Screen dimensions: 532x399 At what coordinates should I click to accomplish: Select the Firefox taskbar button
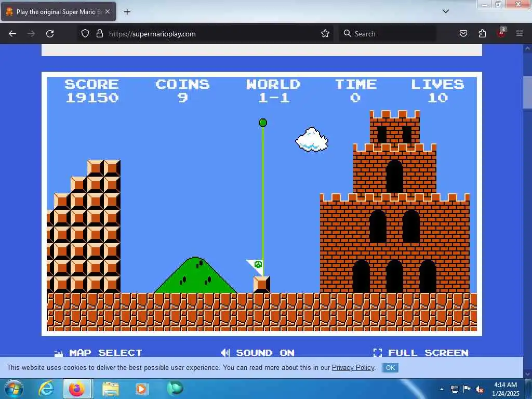click(77, 389)
